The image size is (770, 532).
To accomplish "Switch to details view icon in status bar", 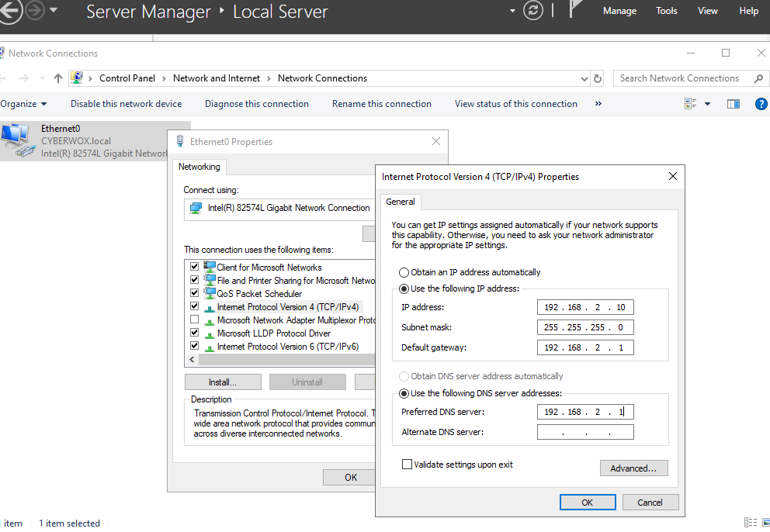I will 751,523.
